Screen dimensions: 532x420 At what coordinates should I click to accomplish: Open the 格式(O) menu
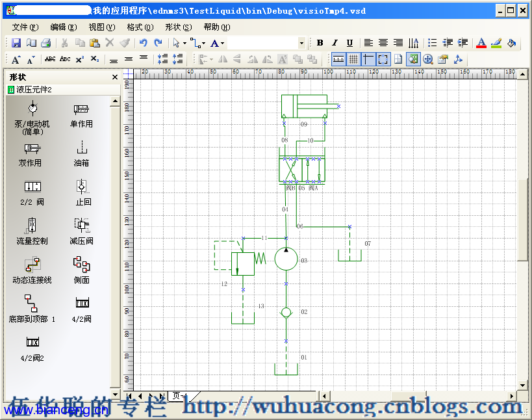coord(140,27)
